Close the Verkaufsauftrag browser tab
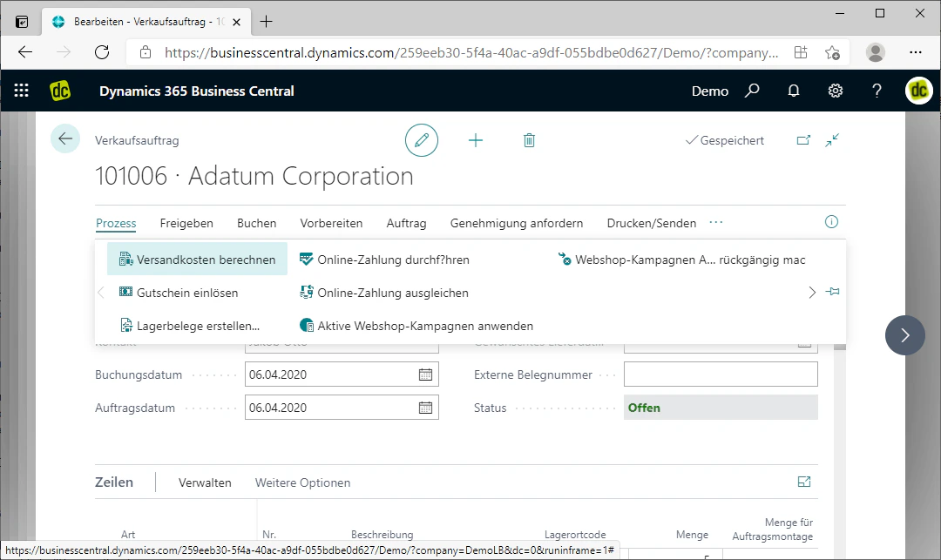Screen dimensions: 941x560 (x=236, y=22)
